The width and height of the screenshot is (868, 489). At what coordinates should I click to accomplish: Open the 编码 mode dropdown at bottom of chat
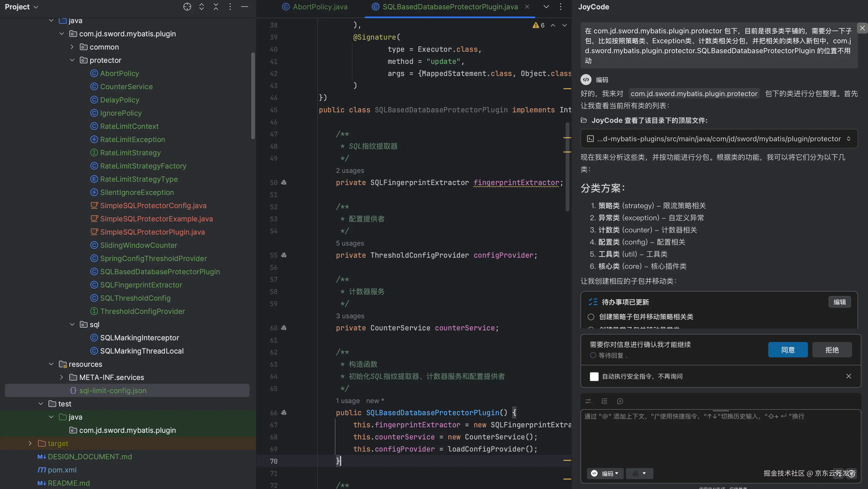606,474
